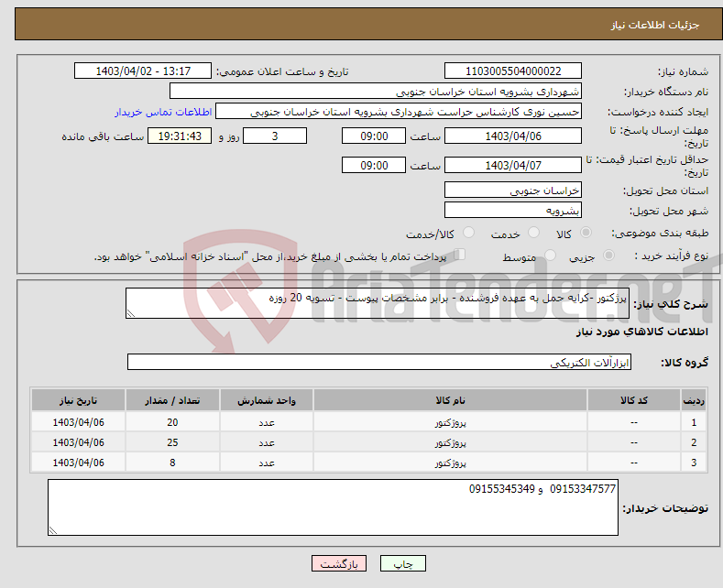Click the delivery province field خراسان جنوبی
This screenshot has height=588, width=723.
(513, 190)
